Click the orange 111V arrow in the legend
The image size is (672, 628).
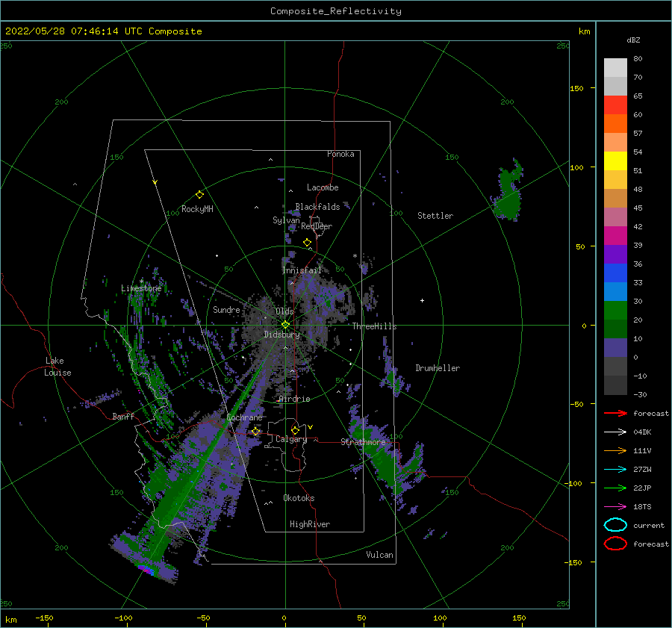[615, 450]
